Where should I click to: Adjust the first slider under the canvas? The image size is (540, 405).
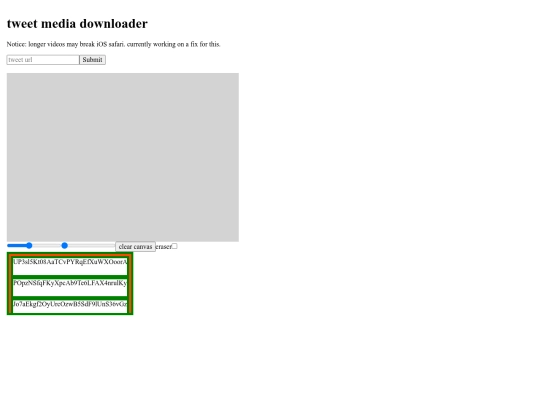coord(34,246)
